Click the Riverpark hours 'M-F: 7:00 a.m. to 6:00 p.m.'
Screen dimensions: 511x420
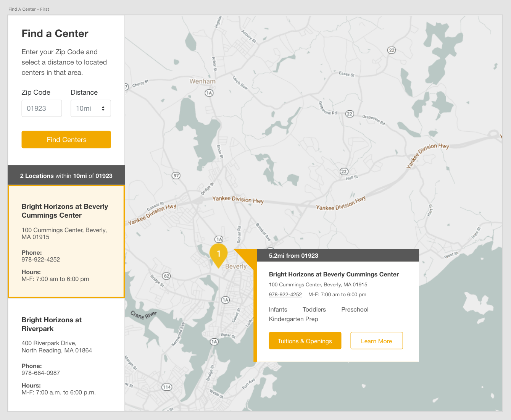(x=59, y=392)
